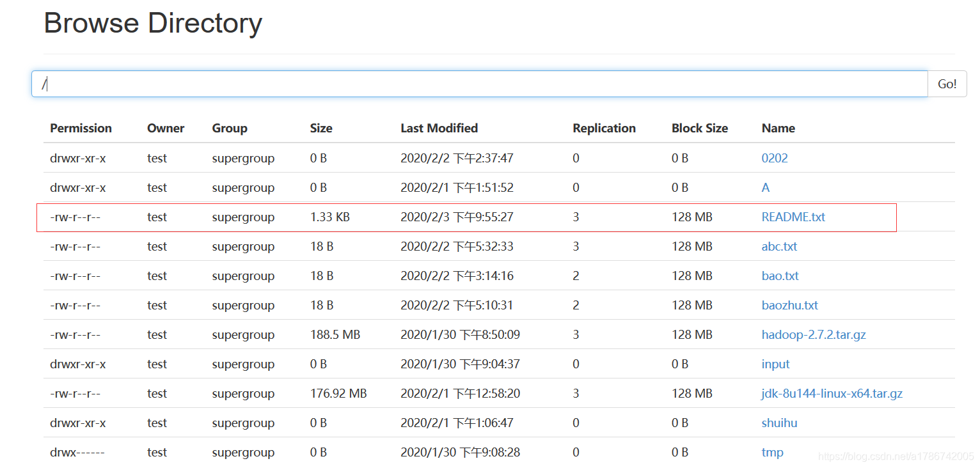
Task: Click the Block Size column header
Action: click(x=700, y=128)
